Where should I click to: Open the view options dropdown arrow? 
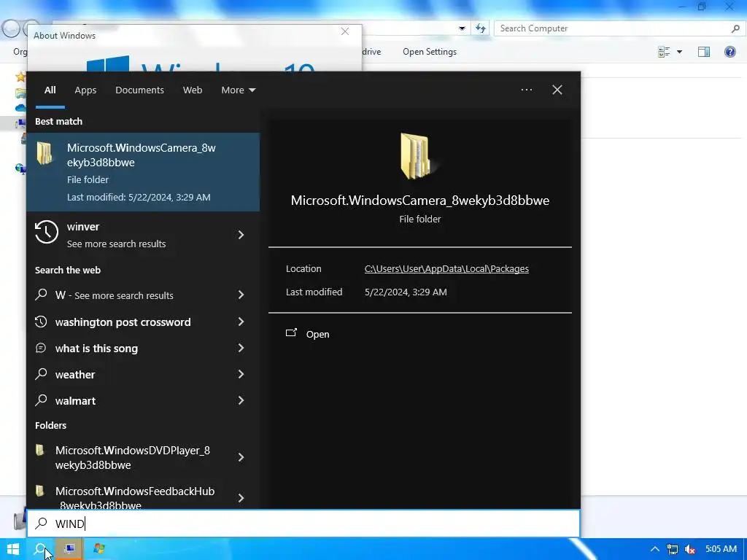point(679,52)
